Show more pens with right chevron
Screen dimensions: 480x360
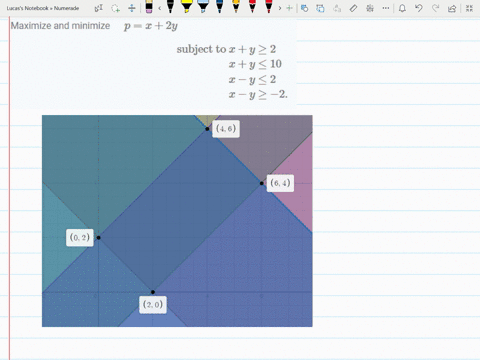point(280,8)
